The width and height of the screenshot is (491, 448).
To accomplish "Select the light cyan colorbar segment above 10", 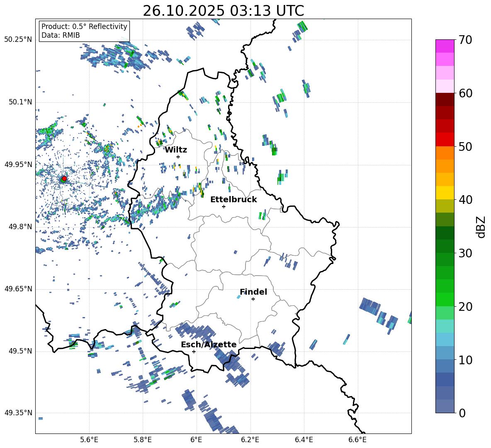I will point(445,339).
